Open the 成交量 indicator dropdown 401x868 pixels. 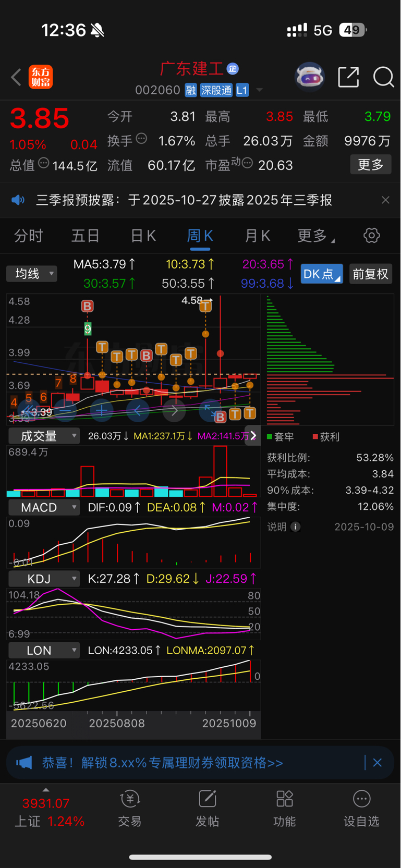point(43,436)
